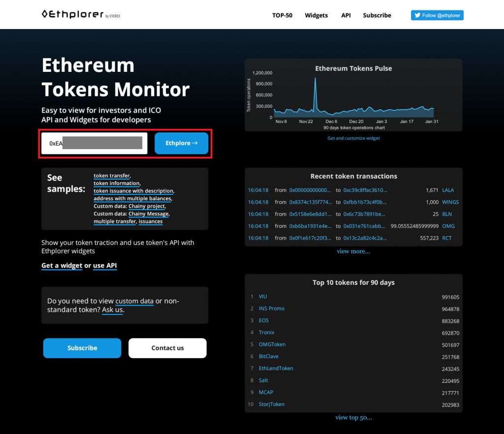504x434 pixels.
Task: Open the token issuance with description sample
Action: click(134, 191)
